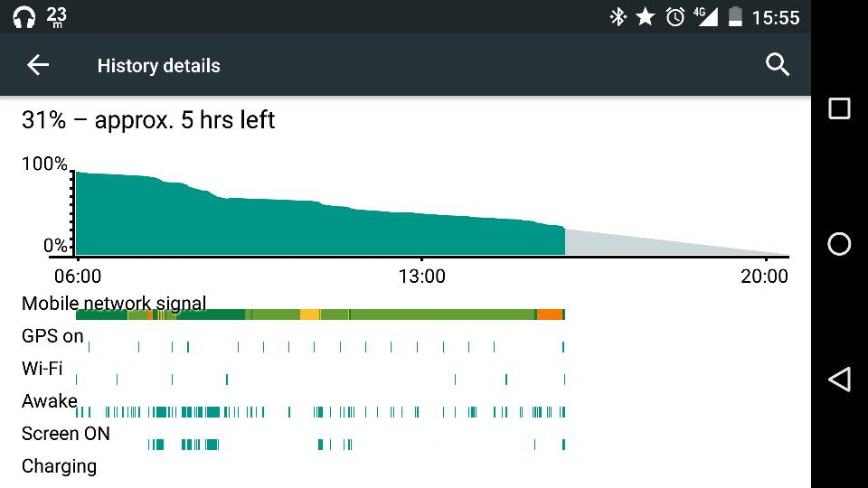Click the 15:55 clock in status bar
Image resolution: width=868 pixels, height=488 pixels.
click(776, 18)
